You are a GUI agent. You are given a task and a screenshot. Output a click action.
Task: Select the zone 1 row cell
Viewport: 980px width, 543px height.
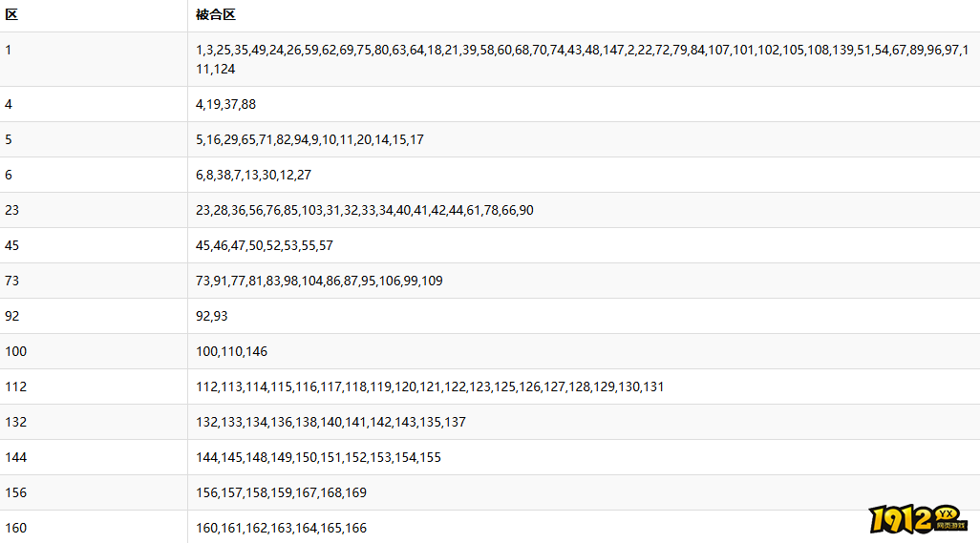tap(94, 59)
